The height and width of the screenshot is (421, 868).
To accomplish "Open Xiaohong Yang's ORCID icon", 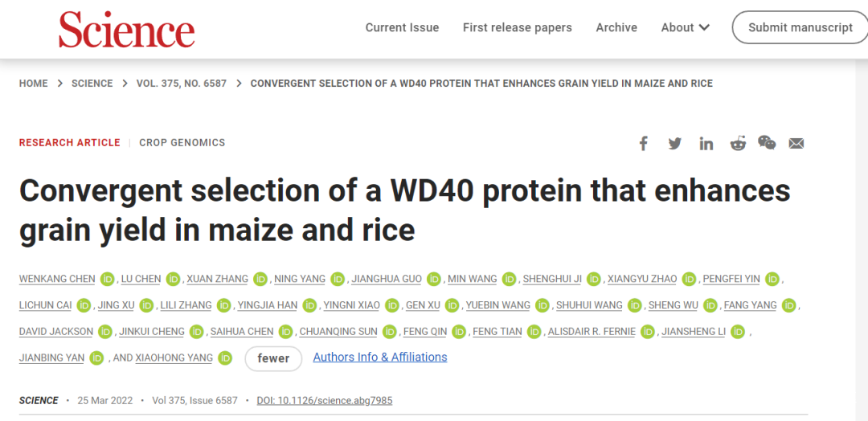I will coord(225,358).
